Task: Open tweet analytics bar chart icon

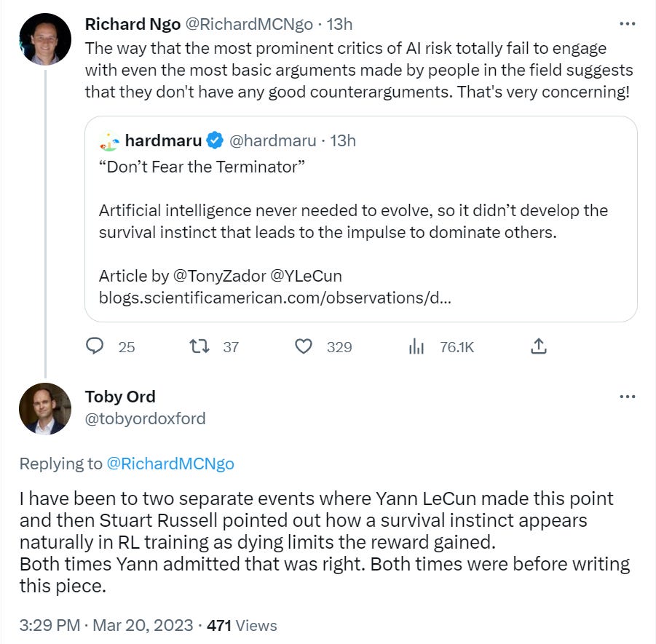Action: click(x=416, y=346)
